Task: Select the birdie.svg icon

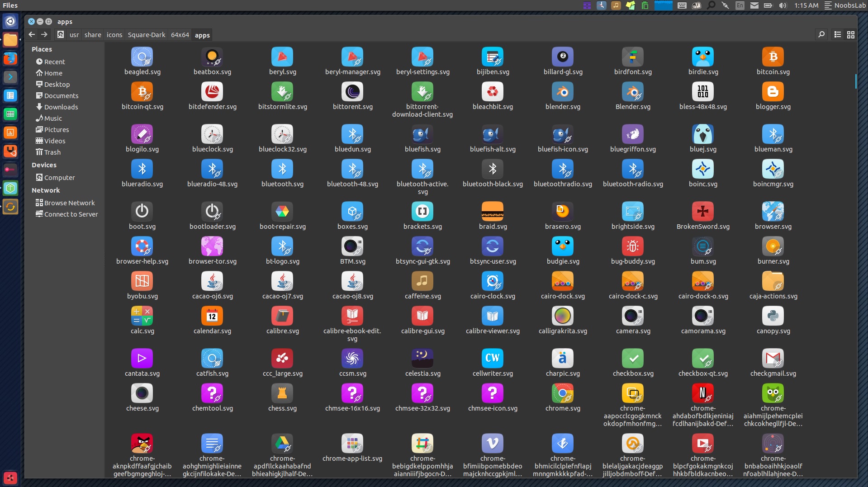Action: [703, 57]
